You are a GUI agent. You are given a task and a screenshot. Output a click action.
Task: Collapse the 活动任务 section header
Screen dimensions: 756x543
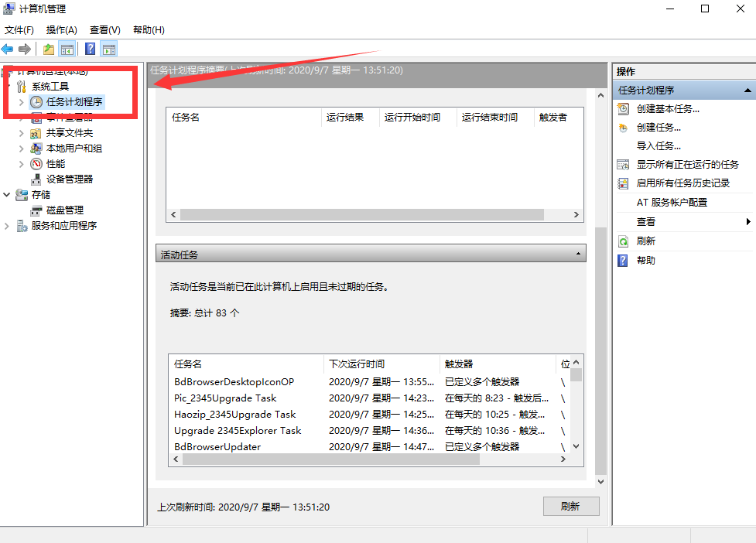(579, 254)
